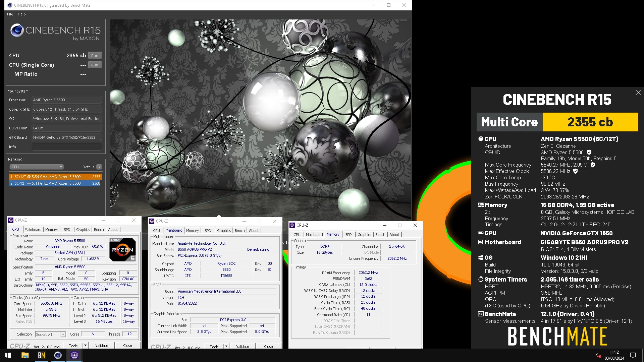This screenshot has height=362, width=644.
Task: Click Validate in Mainboard CPU-Z window
Action: click(243, 347)
